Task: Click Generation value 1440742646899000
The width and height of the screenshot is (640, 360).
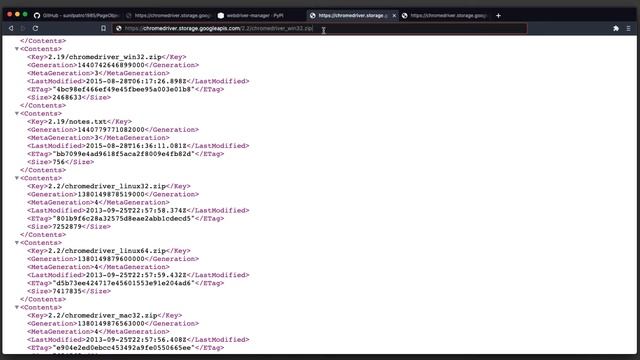Action: point(111,65)
